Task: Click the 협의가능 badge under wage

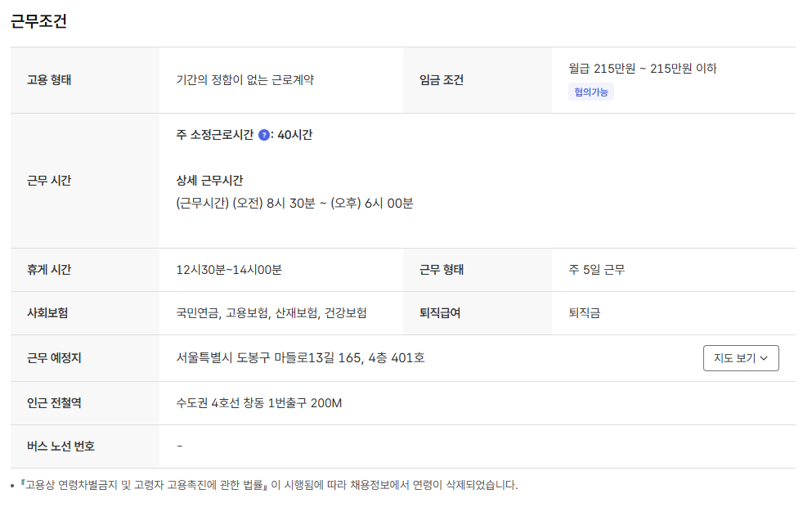Action: tap(590, 92)
